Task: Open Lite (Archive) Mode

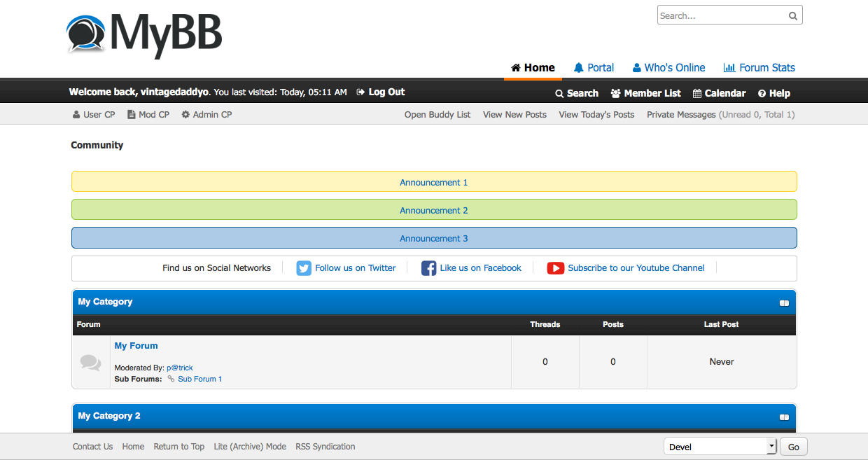Action: tap(250, 447)
